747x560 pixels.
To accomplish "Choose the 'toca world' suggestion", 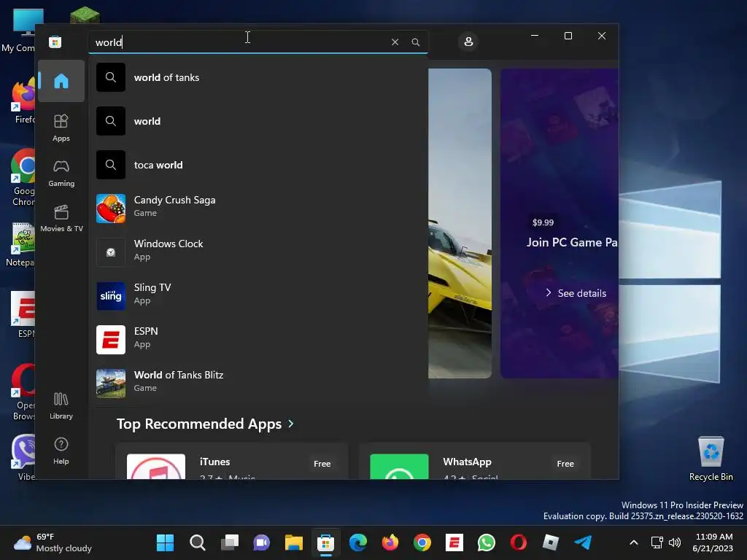I will [x=259, y=165].
